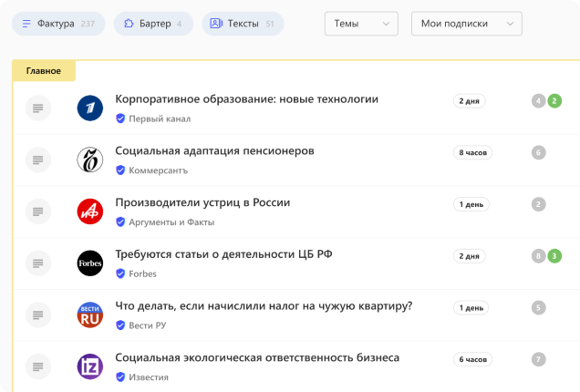Image resolution: width=580 pixels, height=392 pixels.
Task: Open the Темы dropdown
Action: tap(361, 24)
